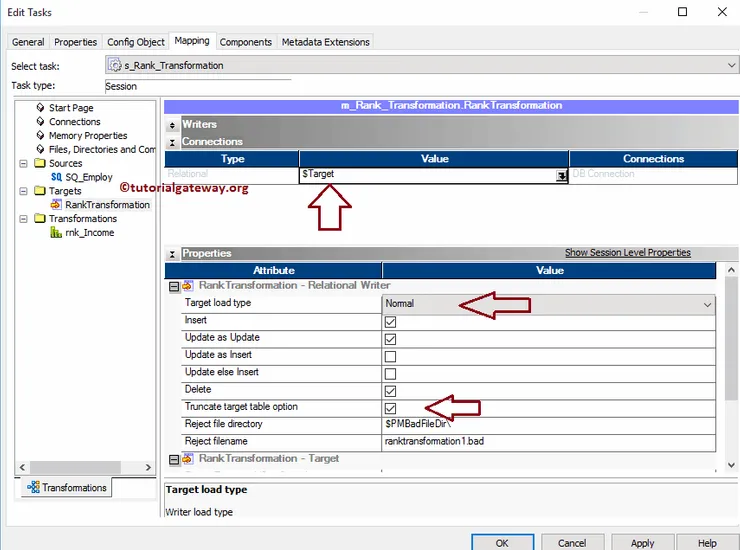Viewport: 740px width, 550px height.
Task: Select the RankTransformation target icon in tree
Action: point(57,205)
